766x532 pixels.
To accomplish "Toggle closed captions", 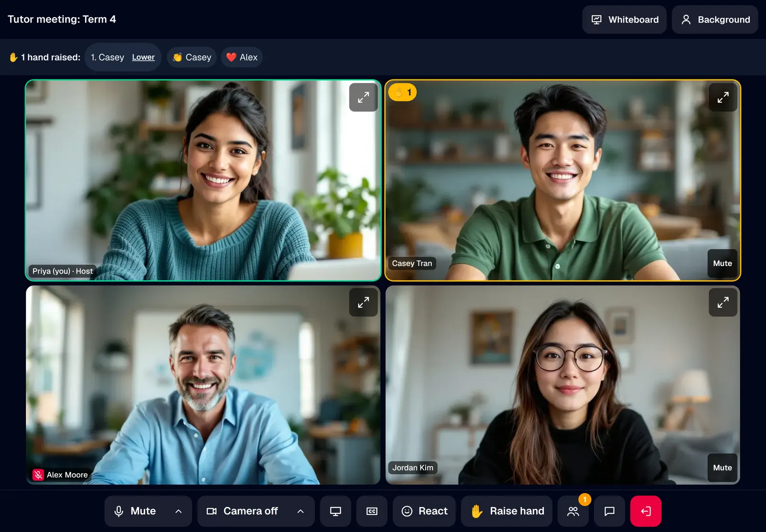I will tap(372, 511).
